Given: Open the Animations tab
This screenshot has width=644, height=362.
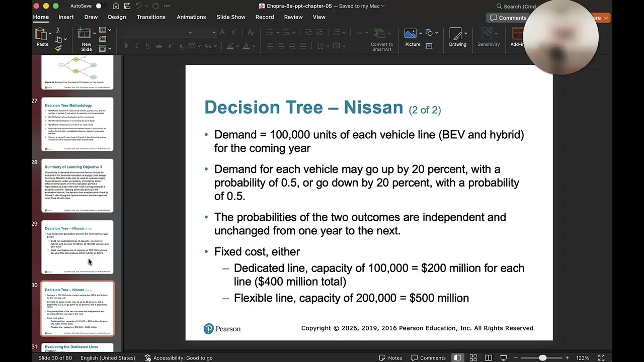Looking at the screenshot, I should (x=191, y=17).
